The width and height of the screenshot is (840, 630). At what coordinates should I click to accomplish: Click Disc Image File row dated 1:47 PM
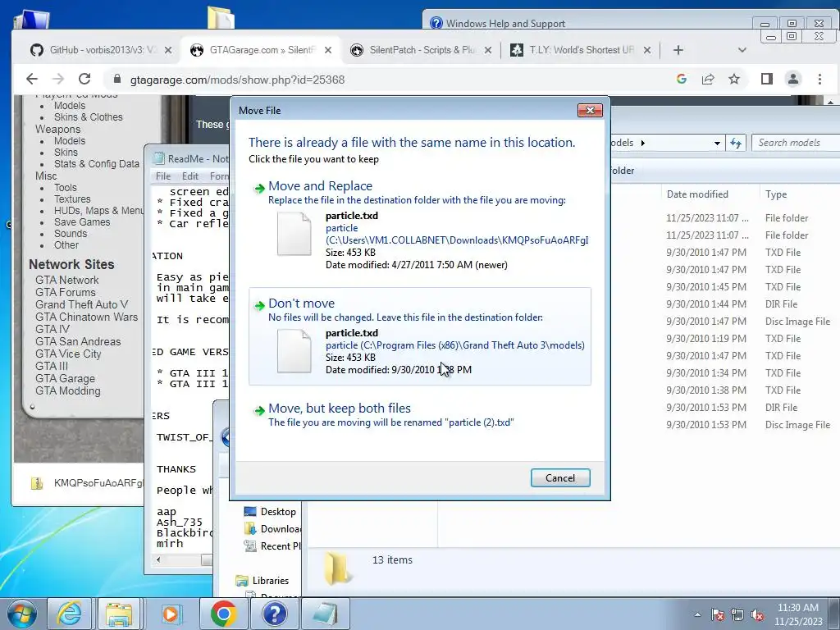pyautogui.click(x=748, y=322)
